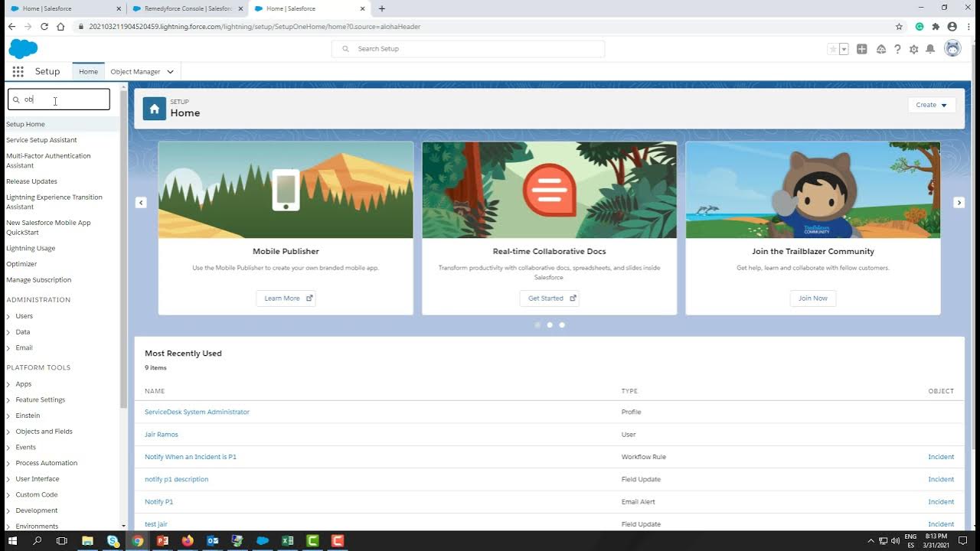Open Excel from the taskbar

[287, 541]
